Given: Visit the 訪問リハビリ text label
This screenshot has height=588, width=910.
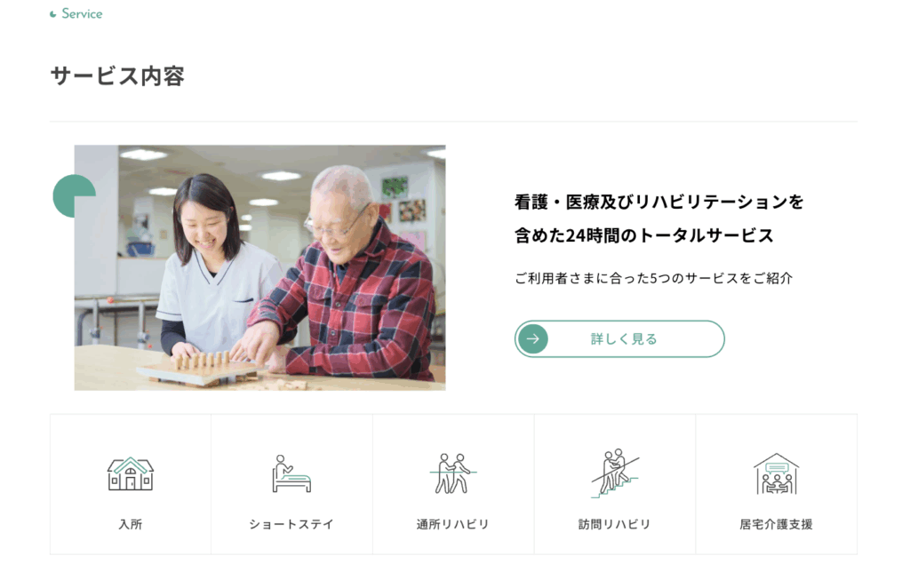Looking at the screenshot, I should tap(615, 524).
